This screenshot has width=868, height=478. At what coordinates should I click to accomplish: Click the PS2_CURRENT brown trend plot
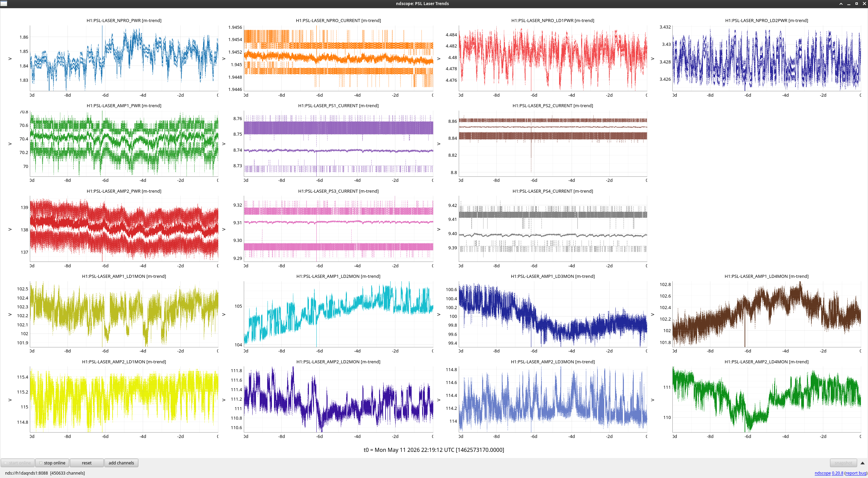[x=553, y=144]
